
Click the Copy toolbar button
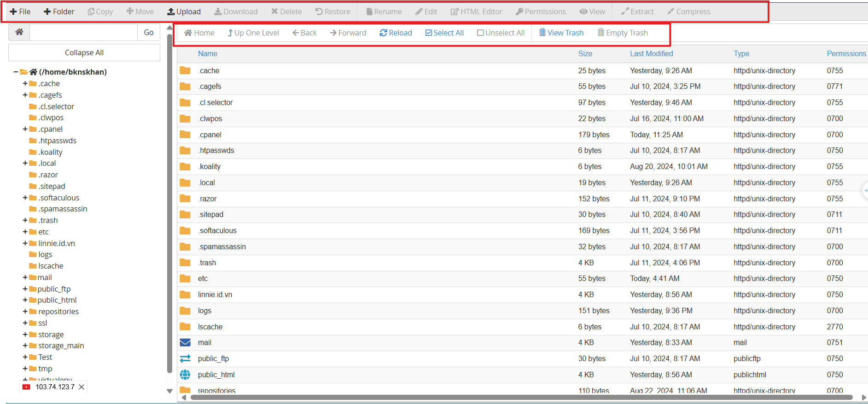point(100,12)
